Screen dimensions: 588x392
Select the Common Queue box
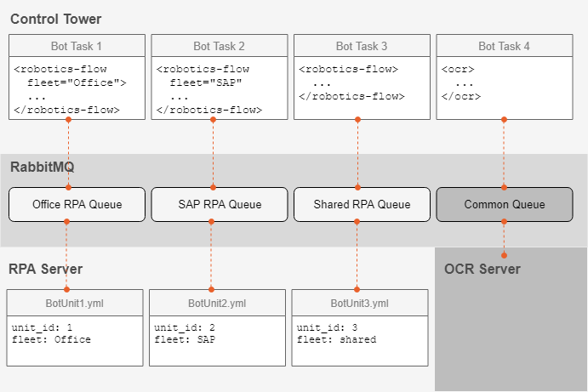coord(505,204)
